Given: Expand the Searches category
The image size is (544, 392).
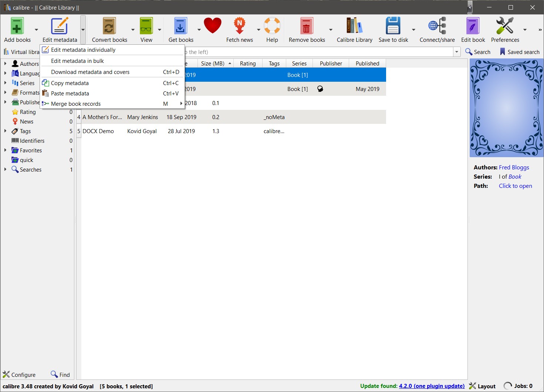Looking at the screenshot, I should (x=5, y=169).
